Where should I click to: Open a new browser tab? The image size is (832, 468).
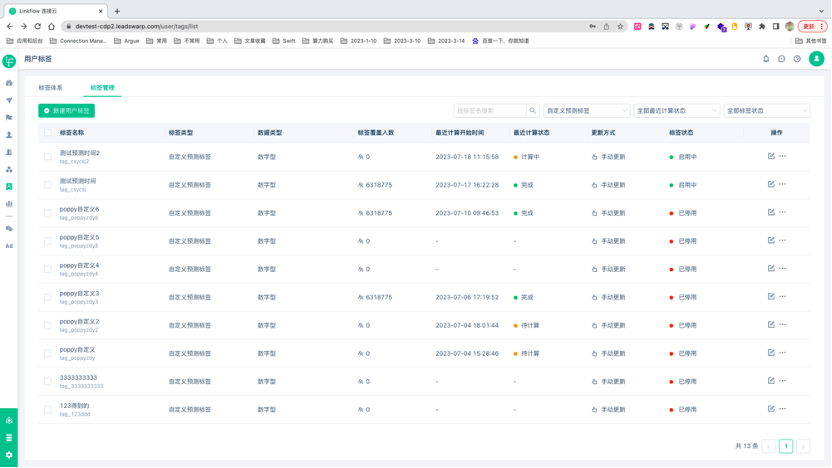(x=117, y=11)
